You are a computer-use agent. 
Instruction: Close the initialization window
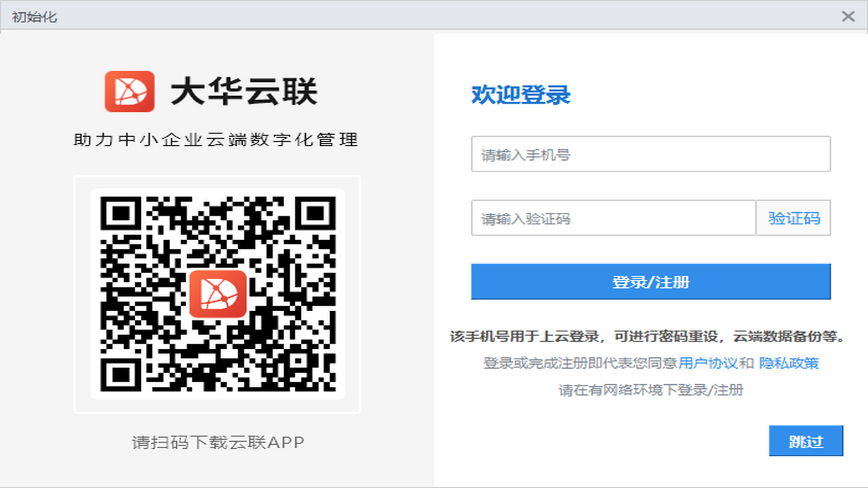coord(848,16)
